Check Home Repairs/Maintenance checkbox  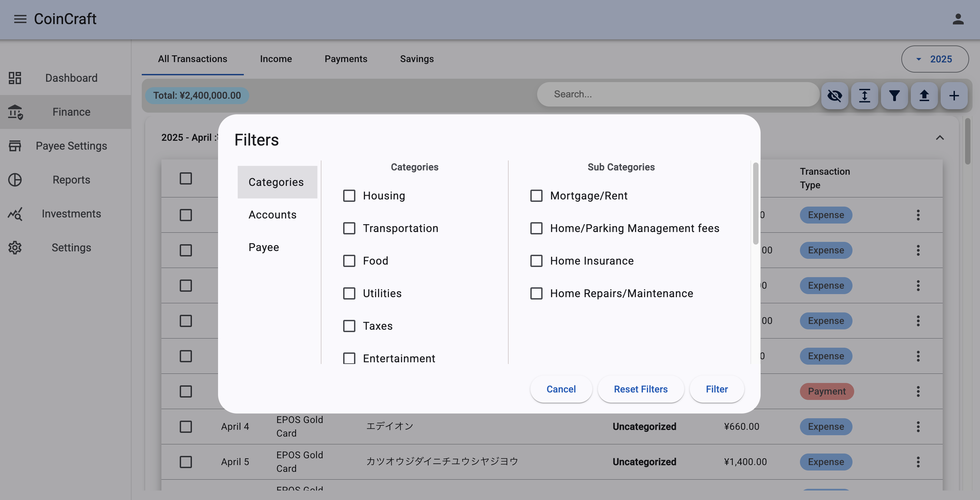click(x=536, y=293)
